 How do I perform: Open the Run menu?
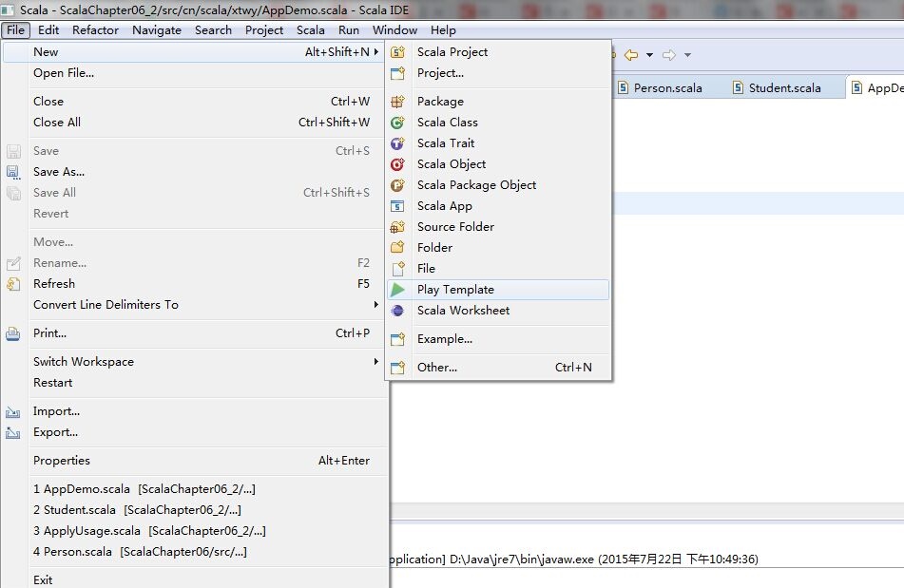349,30
